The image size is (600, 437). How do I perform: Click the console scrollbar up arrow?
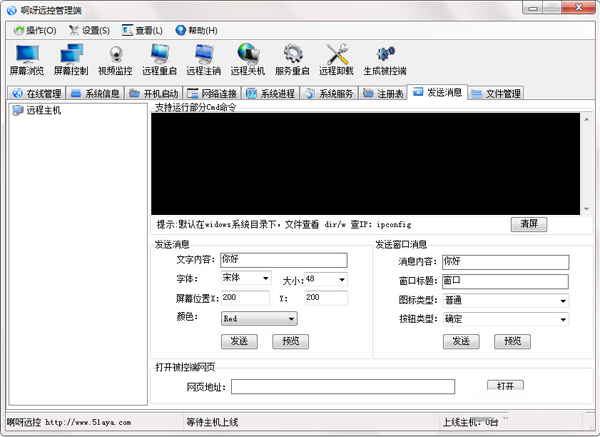pos(586,119)
